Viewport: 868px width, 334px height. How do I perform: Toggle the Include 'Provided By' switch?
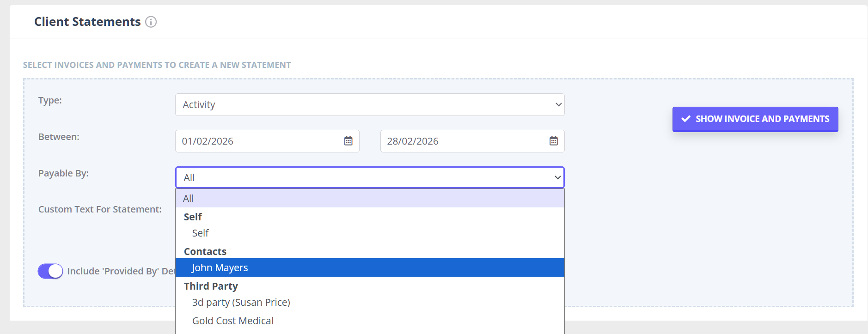pos(50,271)
